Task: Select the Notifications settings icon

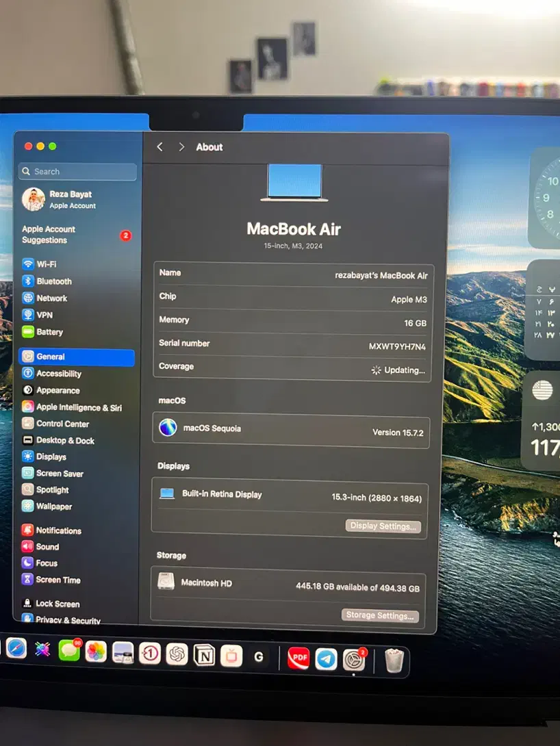Action: pyautogui.click(x=57, y=530)
